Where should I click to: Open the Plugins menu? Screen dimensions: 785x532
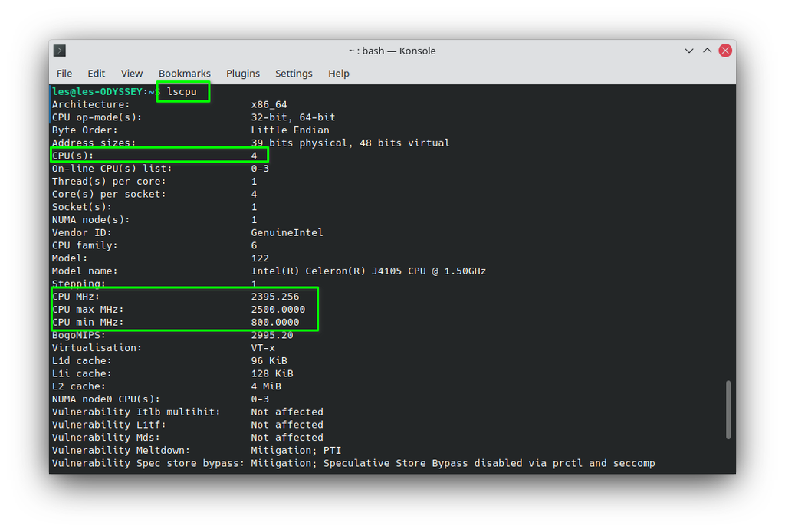click(243, 74)
